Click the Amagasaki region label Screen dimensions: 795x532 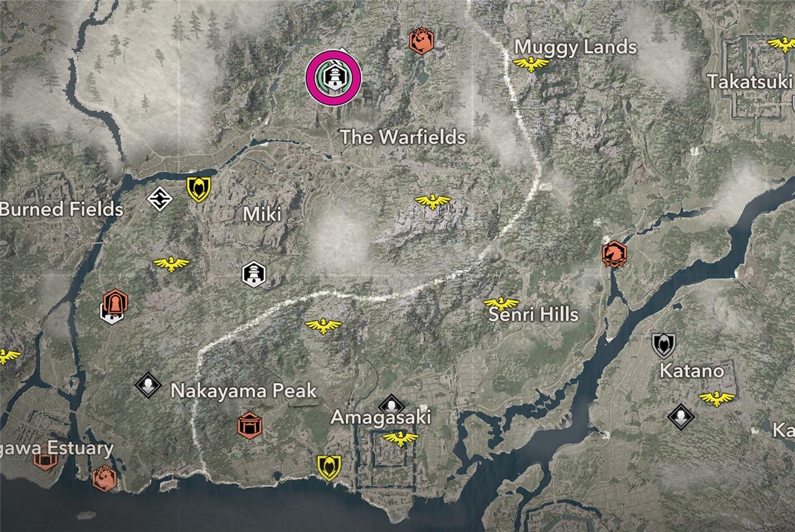(x=380, y=417)
